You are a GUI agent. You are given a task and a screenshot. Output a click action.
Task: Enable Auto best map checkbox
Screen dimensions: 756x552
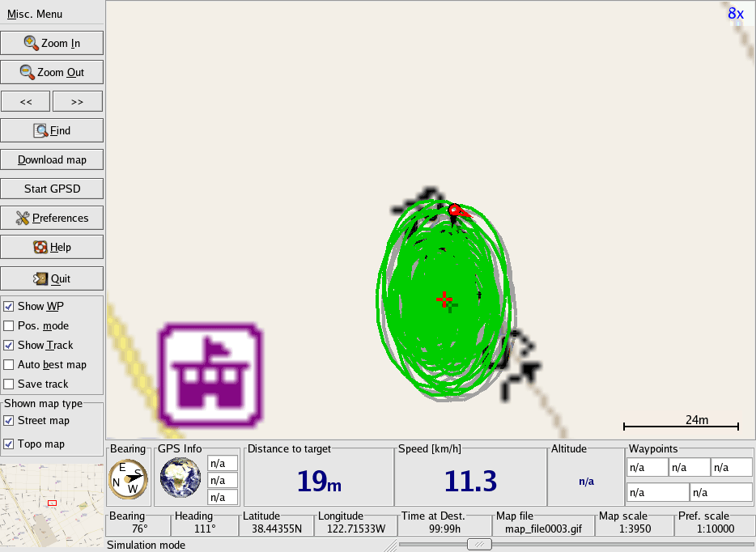pos(9,364)
